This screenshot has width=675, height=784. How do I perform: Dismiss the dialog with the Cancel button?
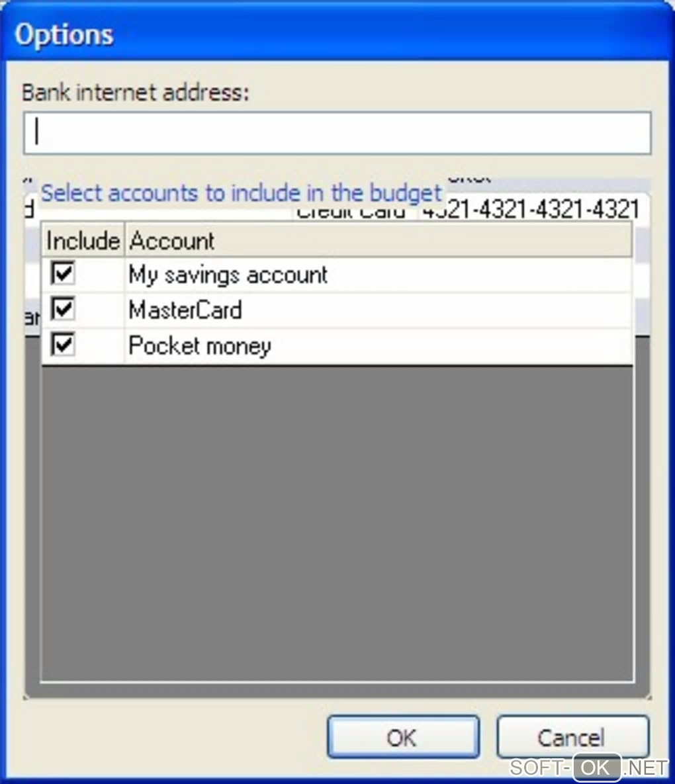(x=573, y=737)
